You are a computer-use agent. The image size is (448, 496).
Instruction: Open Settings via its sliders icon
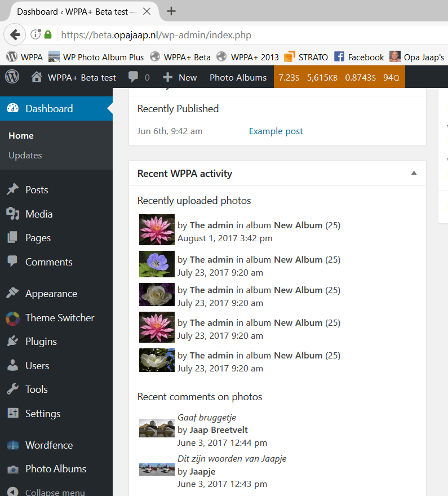(12, 413)
